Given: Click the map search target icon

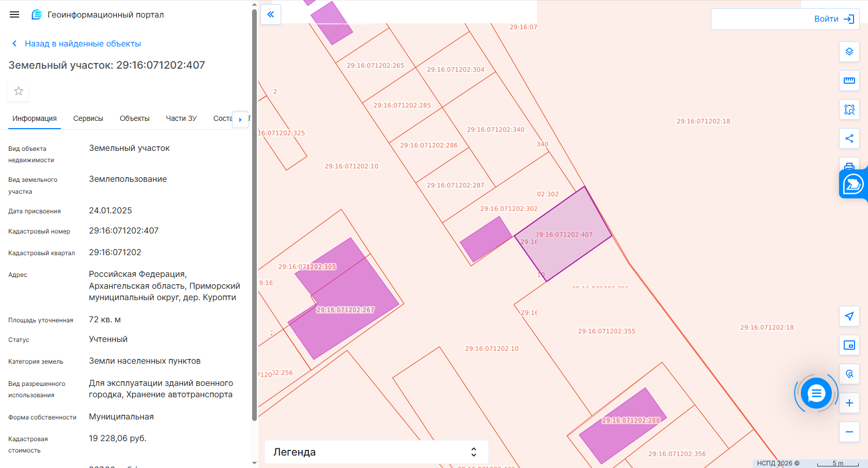Looking at the screenshot, I should point(849,374).
